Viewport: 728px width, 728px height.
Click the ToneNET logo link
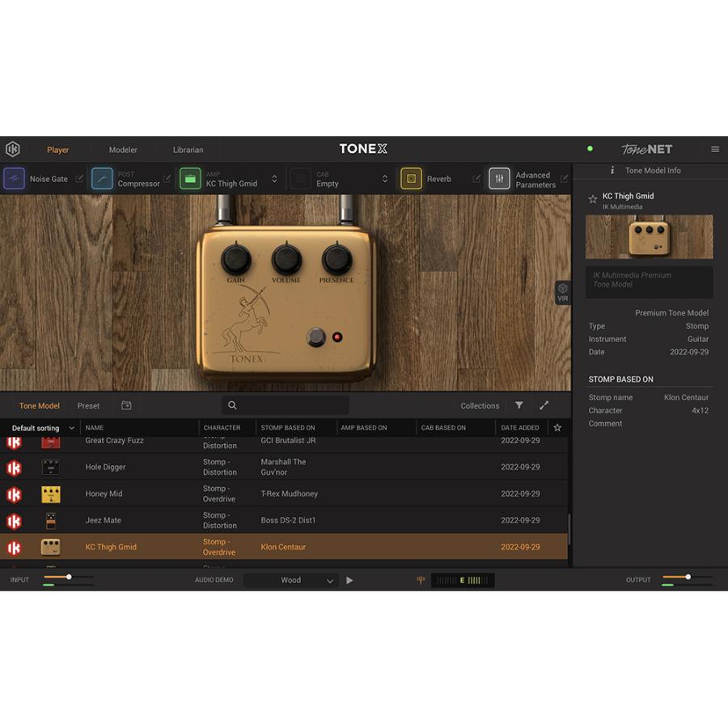pos(646,149)
